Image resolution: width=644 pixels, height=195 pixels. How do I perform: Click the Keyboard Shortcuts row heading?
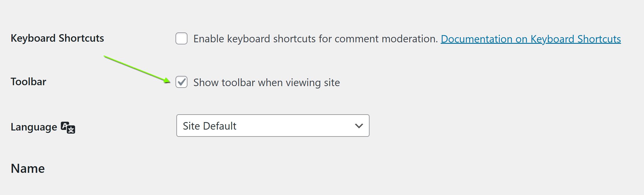57,38
